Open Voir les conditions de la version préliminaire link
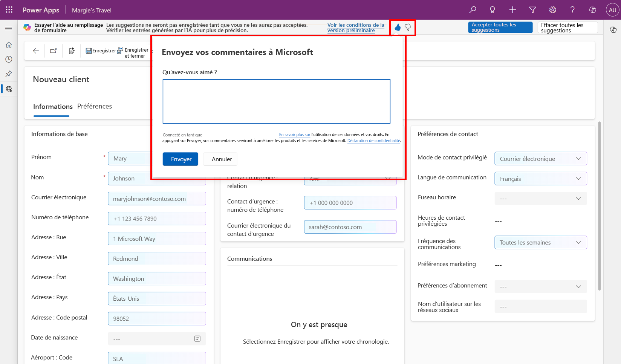621x364 pixels. 356,28
